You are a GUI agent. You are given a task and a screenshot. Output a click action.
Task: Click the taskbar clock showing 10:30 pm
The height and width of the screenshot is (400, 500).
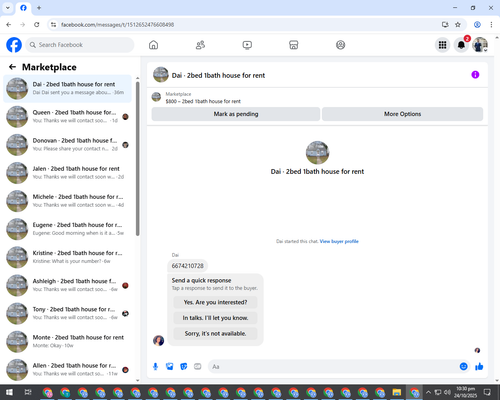(x=466, y=392)
